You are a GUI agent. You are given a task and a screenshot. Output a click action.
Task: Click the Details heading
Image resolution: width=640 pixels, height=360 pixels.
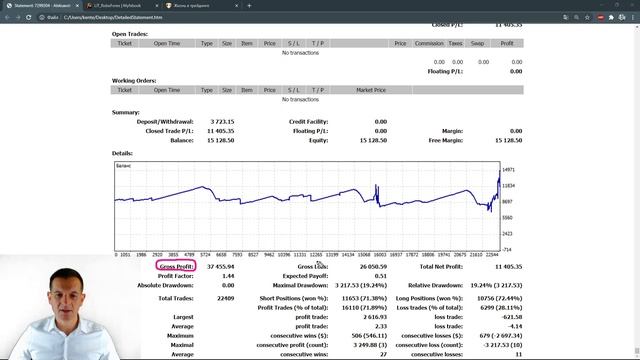tap(122, 153)
